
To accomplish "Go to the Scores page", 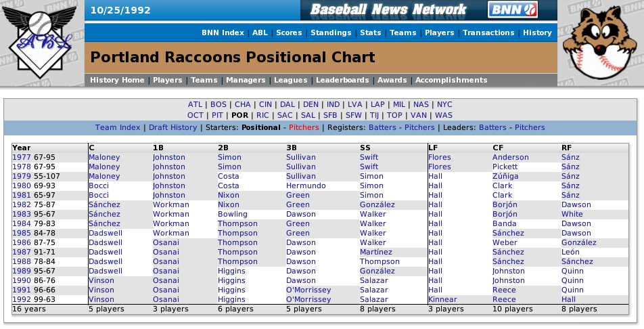I will click(289, 33).
